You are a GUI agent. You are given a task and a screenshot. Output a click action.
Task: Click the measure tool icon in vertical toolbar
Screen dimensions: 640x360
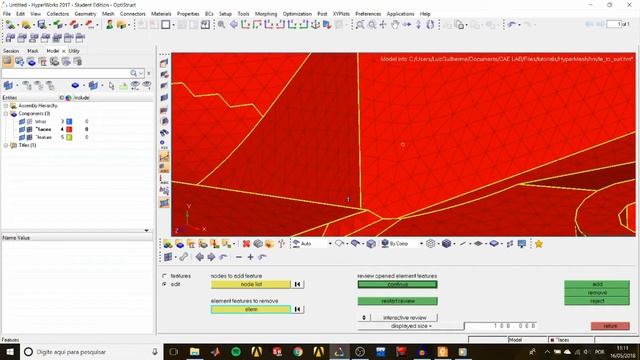[x=164, y=156]
